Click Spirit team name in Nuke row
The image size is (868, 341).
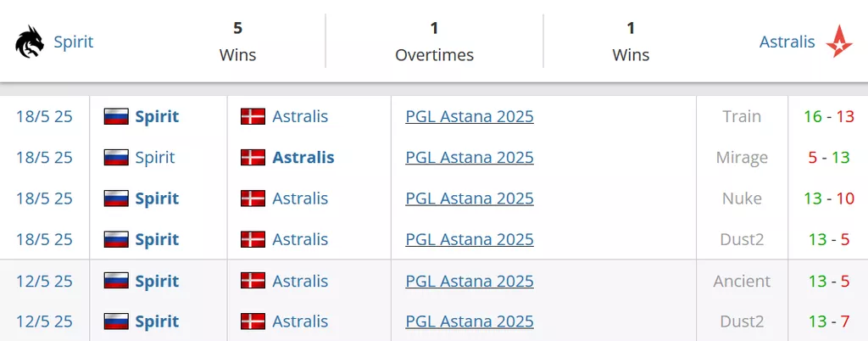(157, 198)
